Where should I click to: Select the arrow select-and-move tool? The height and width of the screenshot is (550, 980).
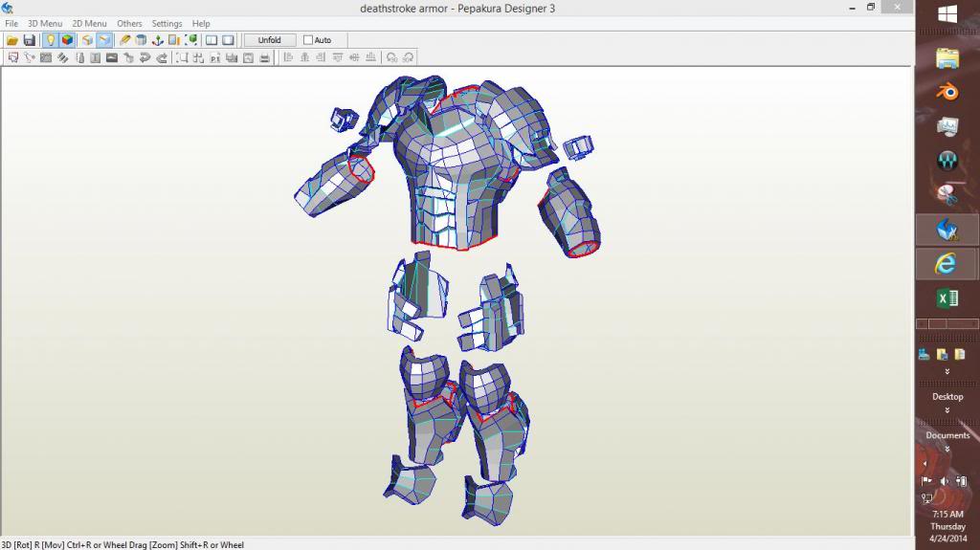pos(13,57)
